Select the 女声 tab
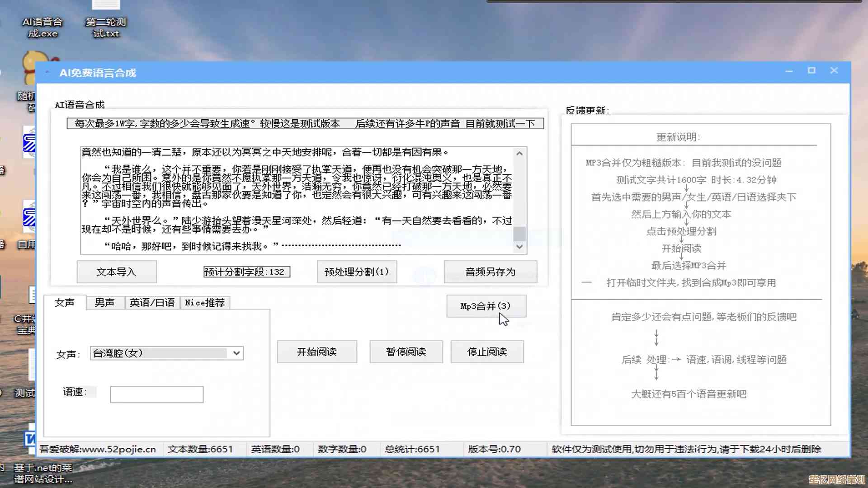The height and width of the screenshot is (488, 868). [64, 302]
